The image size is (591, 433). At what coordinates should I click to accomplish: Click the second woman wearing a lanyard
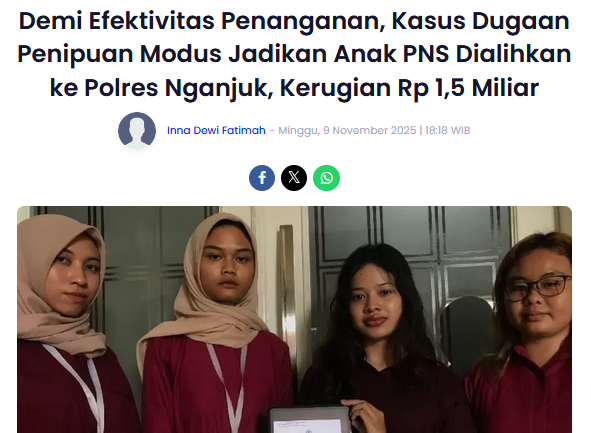point(215,324)
